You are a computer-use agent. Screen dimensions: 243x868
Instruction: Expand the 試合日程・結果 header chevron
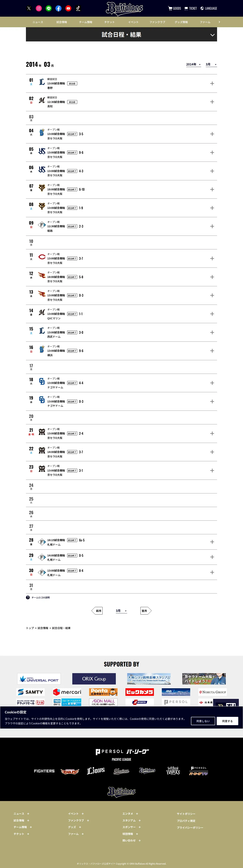[x=212, y=35]
